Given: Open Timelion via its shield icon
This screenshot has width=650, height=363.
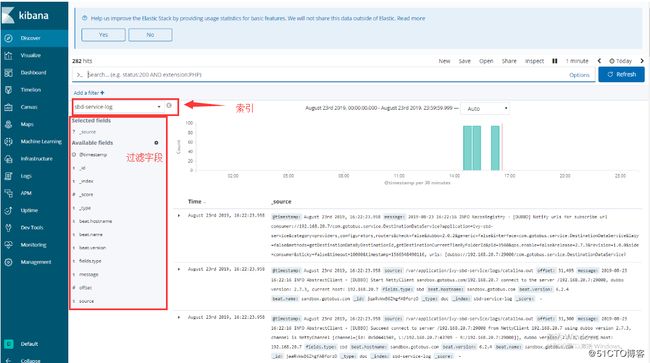Looking at the screenshot, I should (x=8, y=90).
